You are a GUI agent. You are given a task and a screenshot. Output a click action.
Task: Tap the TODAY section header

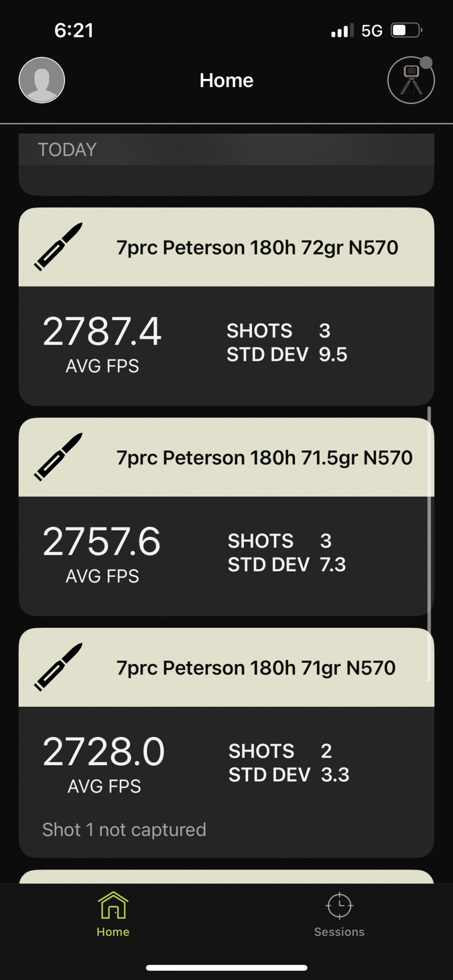(x=67, y=150)
